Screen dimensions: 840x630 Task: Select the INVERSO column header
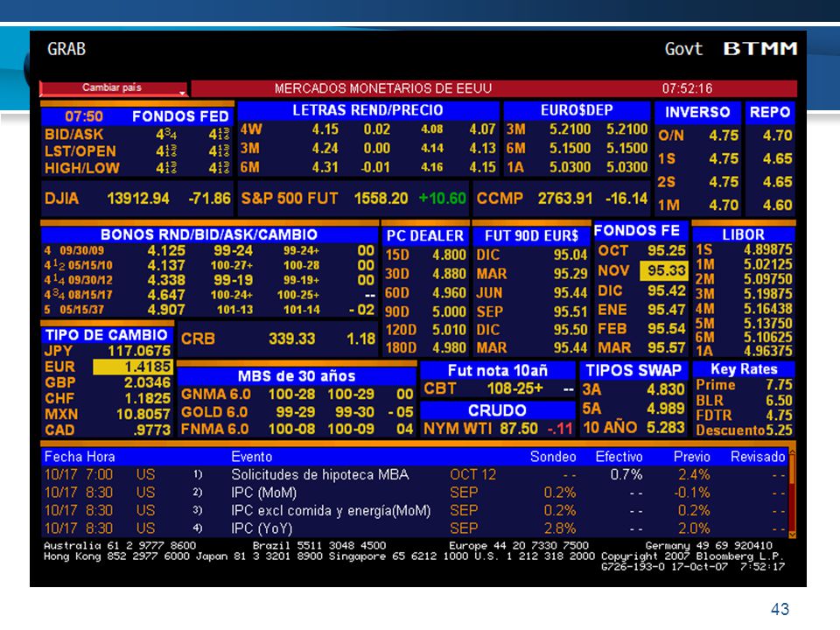[x=697, y=112]
